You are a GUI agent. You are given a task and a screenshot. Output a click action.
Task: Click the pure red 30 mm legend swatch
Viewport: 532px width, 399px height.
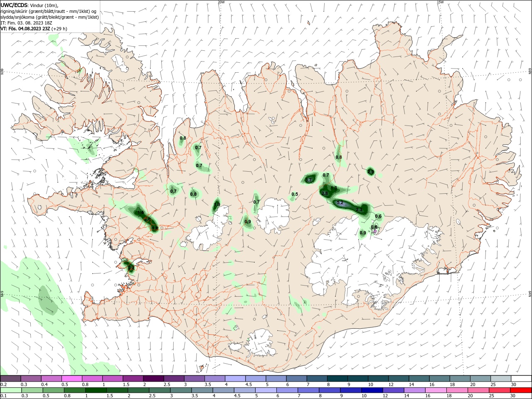point(521,390)
